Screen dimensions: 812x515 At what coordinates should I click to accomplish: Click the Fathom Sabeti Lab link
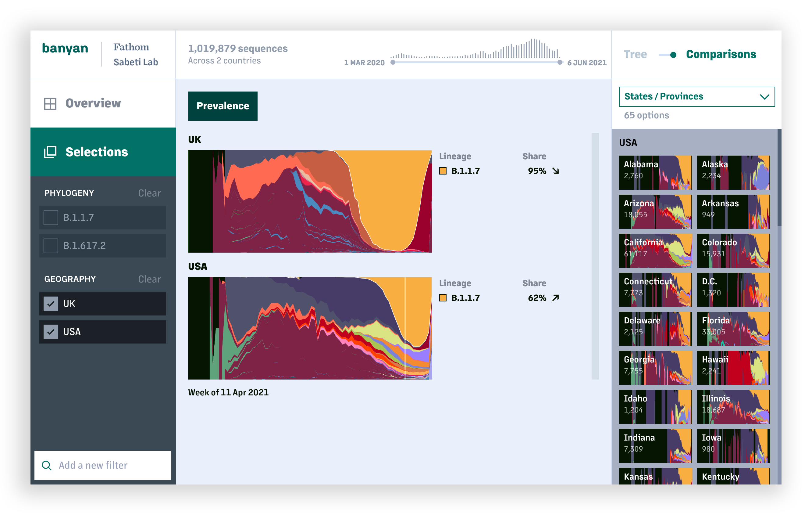[136, 54]
